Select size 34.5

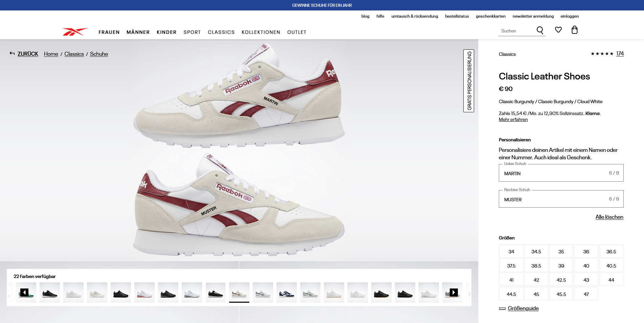tap(536, 251)
